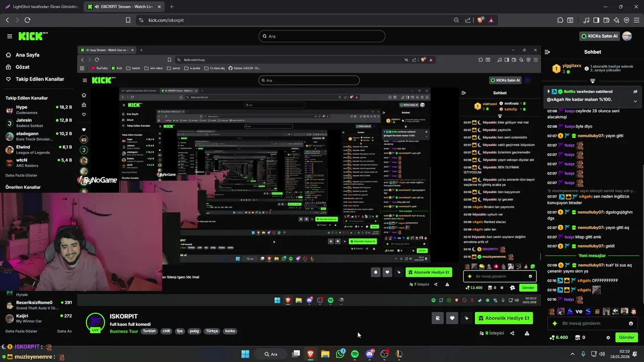
Task: Open Windows Start menu
Action: click(245, 354)
